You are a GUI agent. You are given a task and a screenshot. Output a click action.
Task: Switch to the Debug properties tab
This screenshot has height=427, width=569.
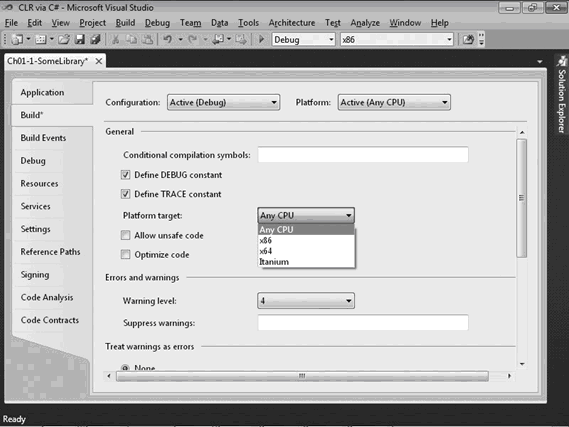tap(52, 161)
